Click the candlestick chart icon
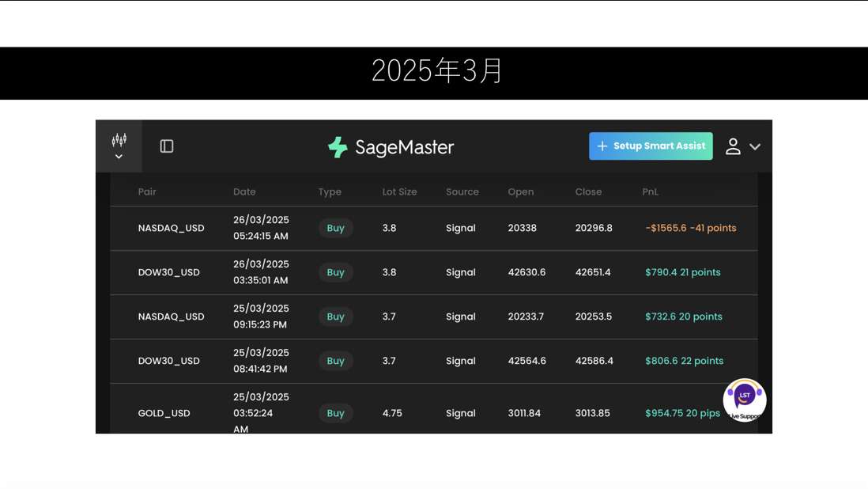Screen dimensions: 868x489 tap(119, 140)
